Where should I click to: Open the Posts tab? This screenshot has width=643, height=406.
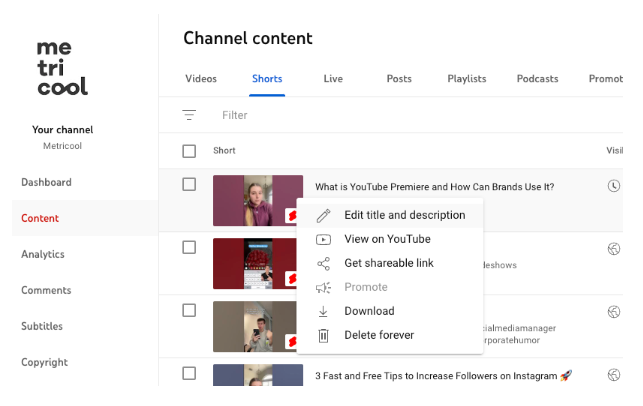399,79
